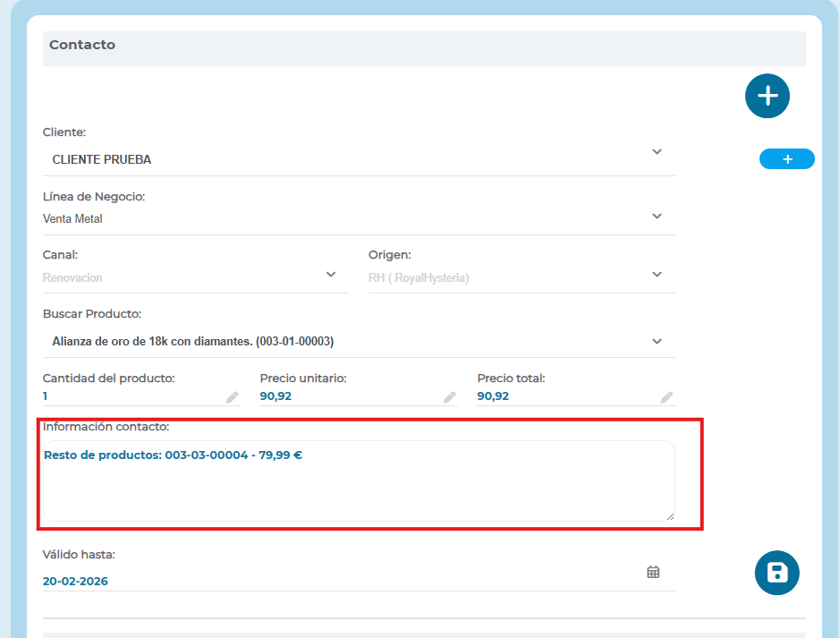Click pencil icon for Cantidad del producto
The image size is (840, 638).
pos(232,397)
